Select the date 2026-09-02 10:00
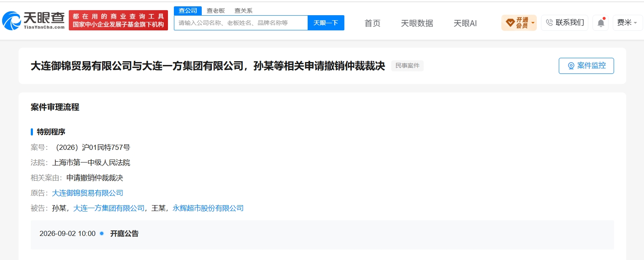Image resolution: width=644 pixels, height=260 pixels. tap(68, 233)
